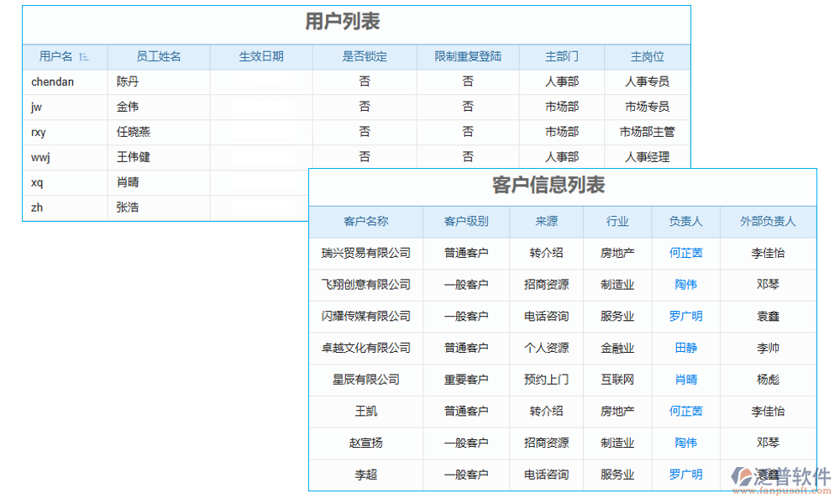Click the 是否锁定 column header
This screenshot has height=504, width=840.
tap(364, 56)
